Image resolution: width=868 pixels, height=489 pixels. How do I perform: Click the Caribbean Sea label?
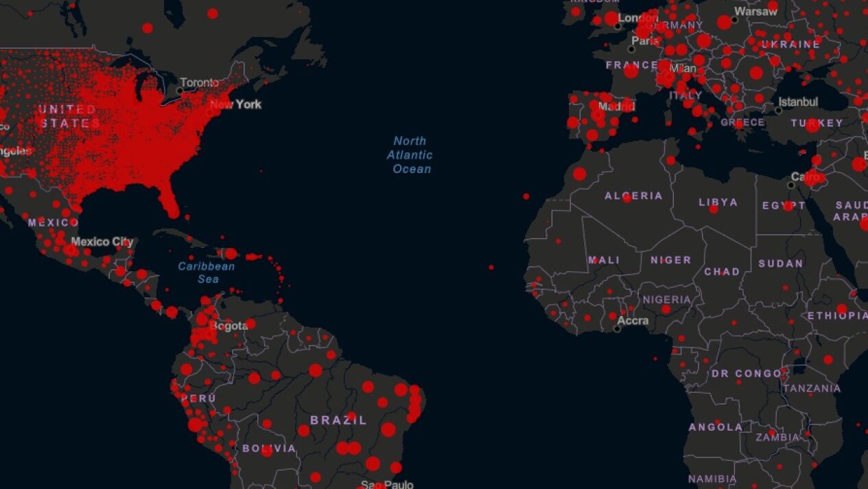pos(207,273)
